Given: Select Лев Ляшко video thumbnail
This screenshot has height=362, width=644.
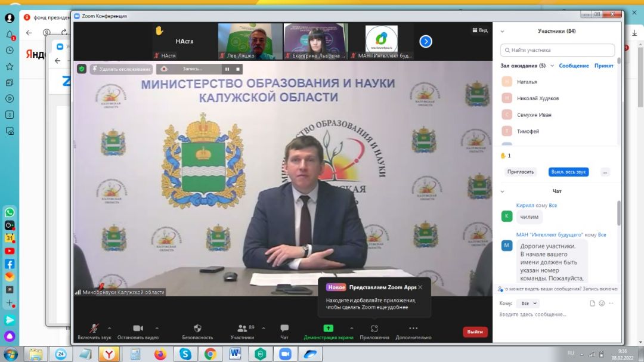Looking at the screenshot, I should click(250, 42).
